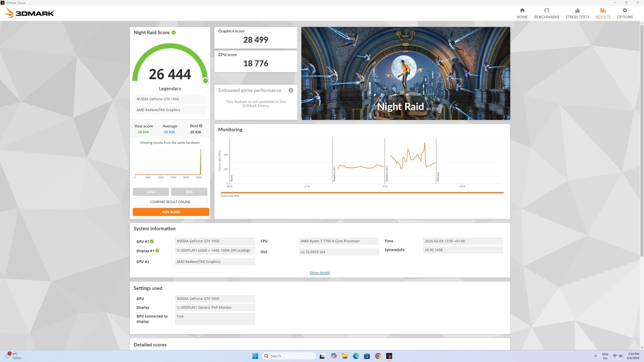Click info icon next to Best score

click(x=201, y=126)
